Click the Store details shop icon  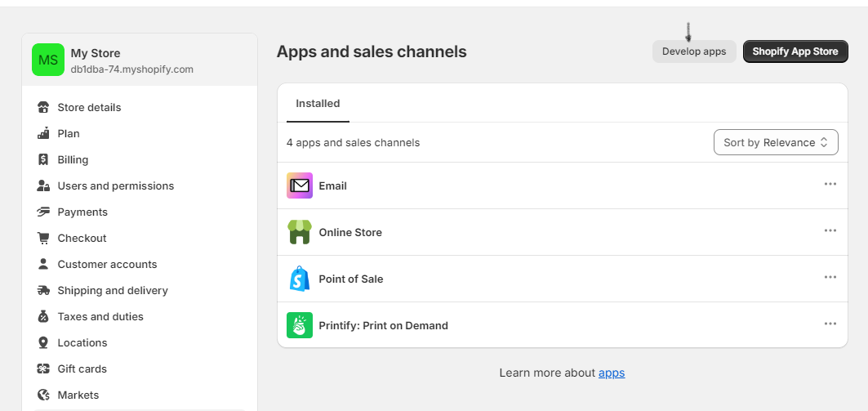coord(43,108)
